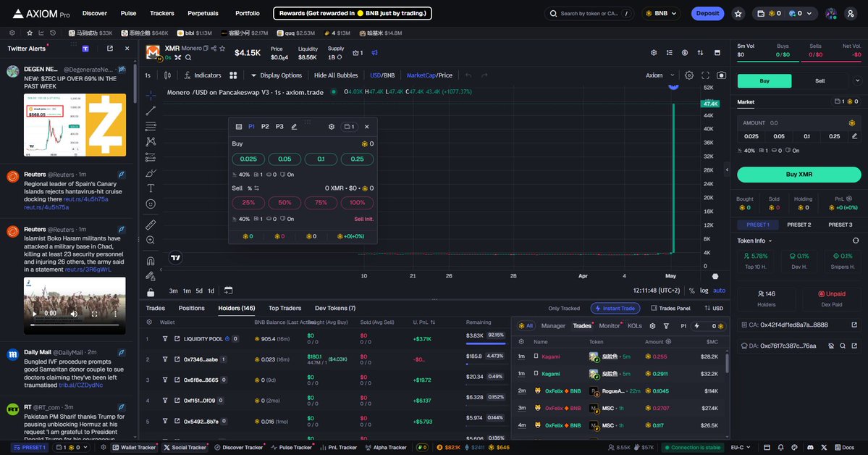
Task: Click the 0.25 buy button in floating panel
Action: pos(357,159)
